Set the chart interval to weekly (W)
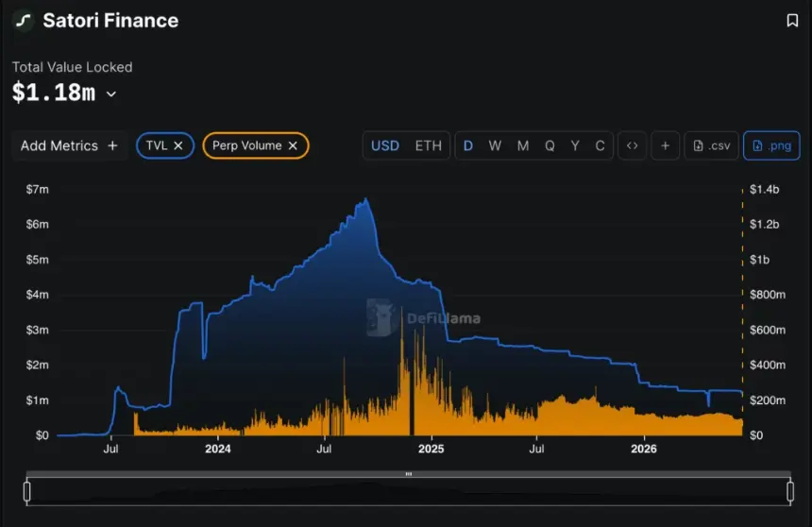This screenshot has width=812, height=527. (x=495, y=145)
